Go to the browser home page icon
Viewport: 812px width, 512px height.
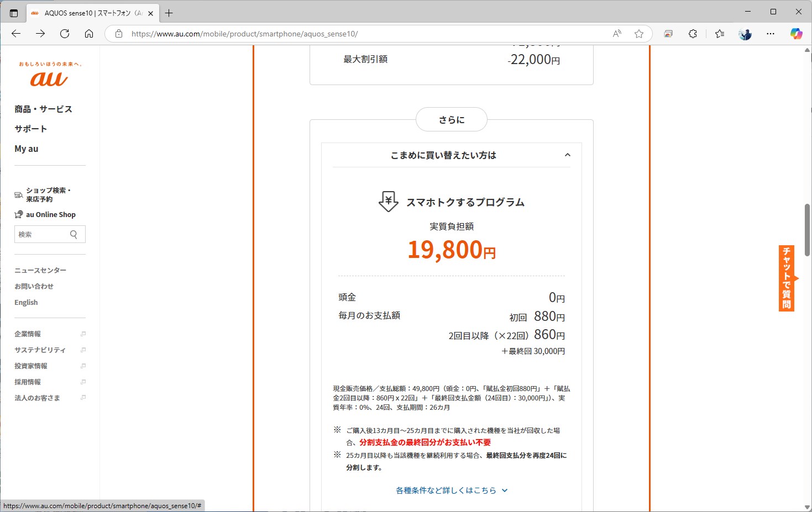(89, 34)
